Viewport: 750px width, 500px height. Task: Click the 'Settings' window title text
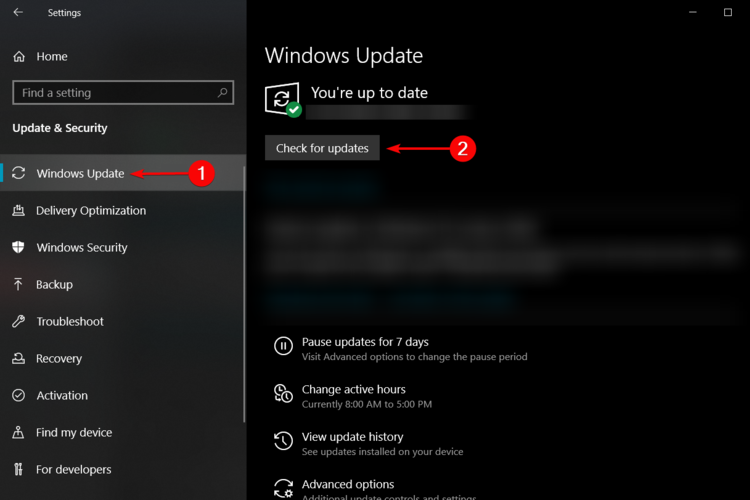(64, 12)
